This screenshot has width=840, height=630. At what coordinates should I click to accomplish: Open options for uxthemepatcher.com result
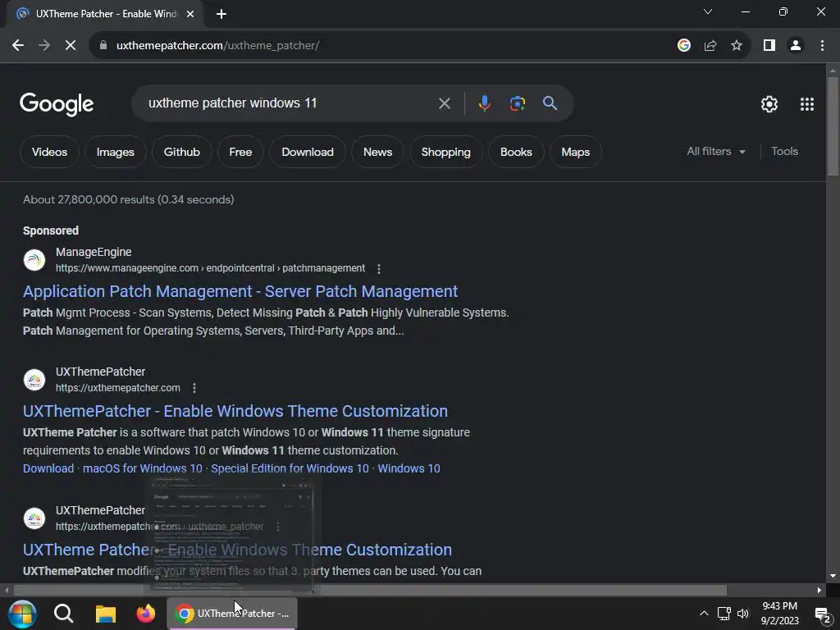[194, 388]
